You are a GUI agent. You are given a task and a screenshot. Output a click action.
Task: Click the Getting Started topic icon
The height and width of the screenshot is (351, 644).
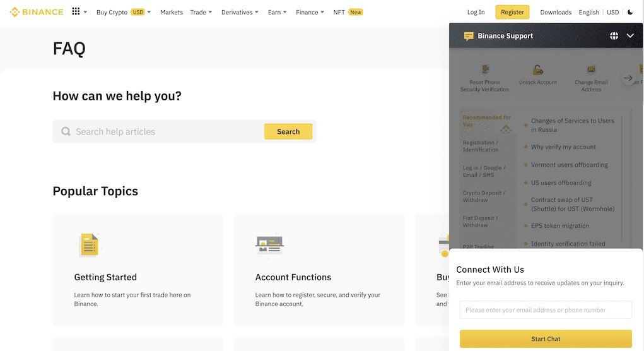88,244
